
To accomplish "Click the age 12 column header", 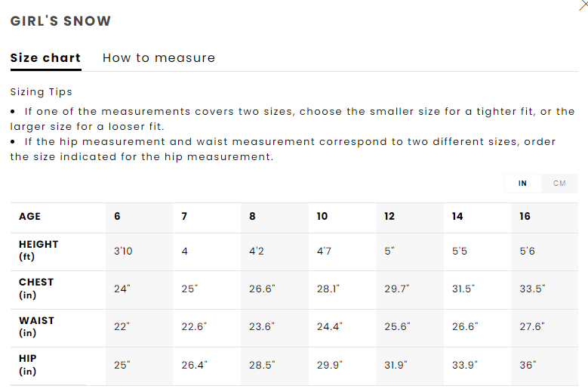I will 389,216.
